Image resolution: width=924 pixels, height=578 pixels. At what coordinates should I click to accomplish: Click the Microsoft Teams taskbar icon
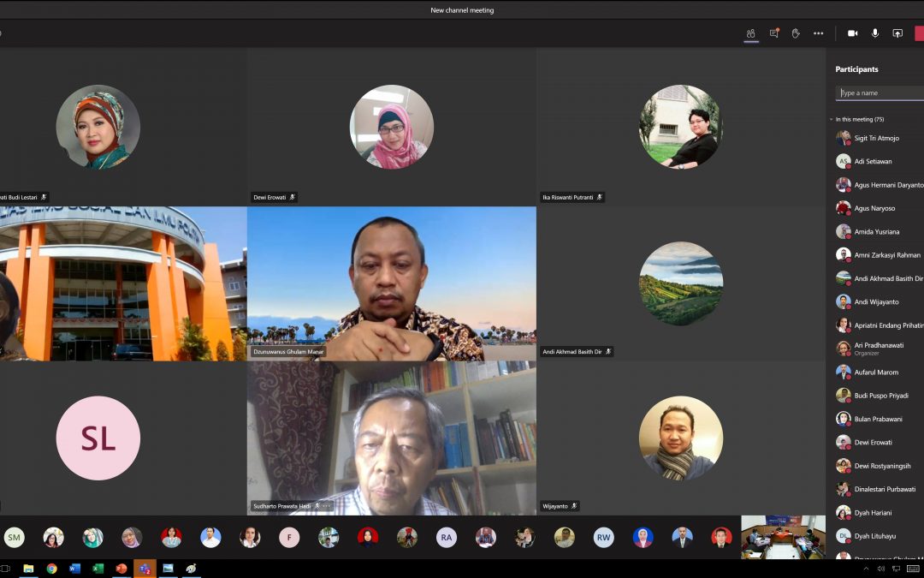tap(145, 569)
